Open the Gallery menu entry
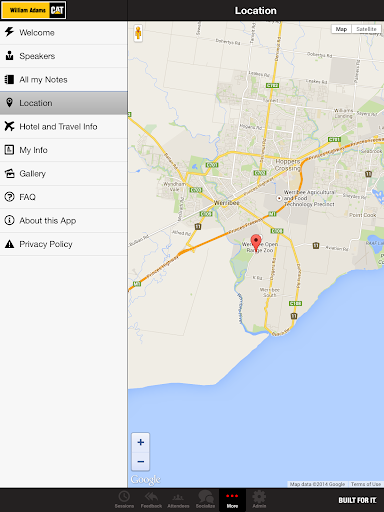This screenshot has height=512, width=384. 64,174
